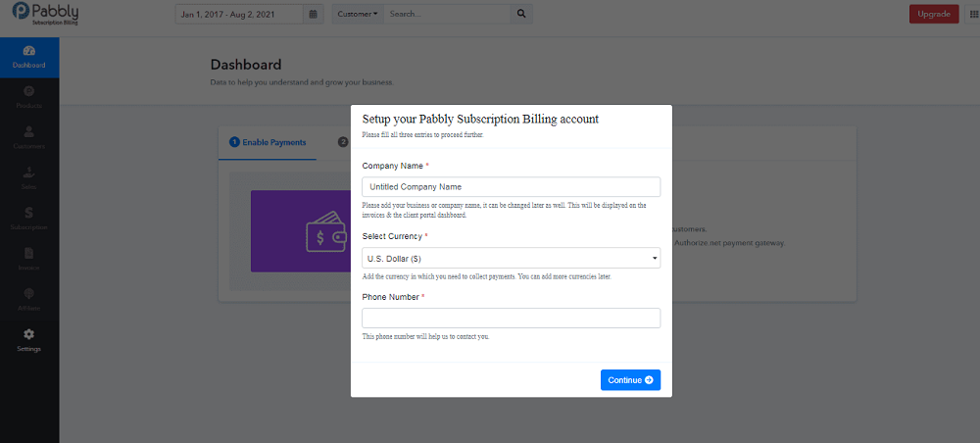Open the Customer search filter dropdown

pyautogui.click(x=358, y=14)
